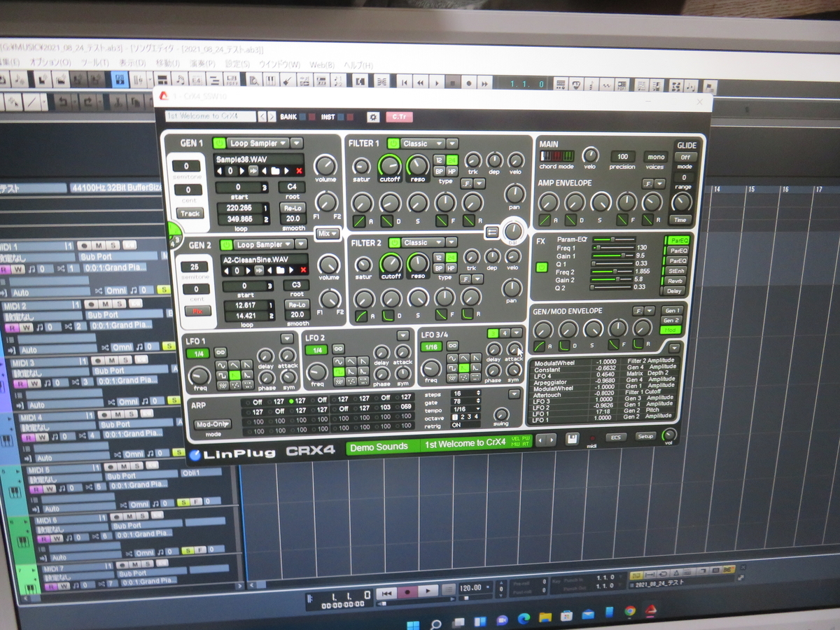The width and height of the screenshot is (840, 630).
Task: Open the オプション(O) menu
Action: pyautogui.click(x=50, y=62)
